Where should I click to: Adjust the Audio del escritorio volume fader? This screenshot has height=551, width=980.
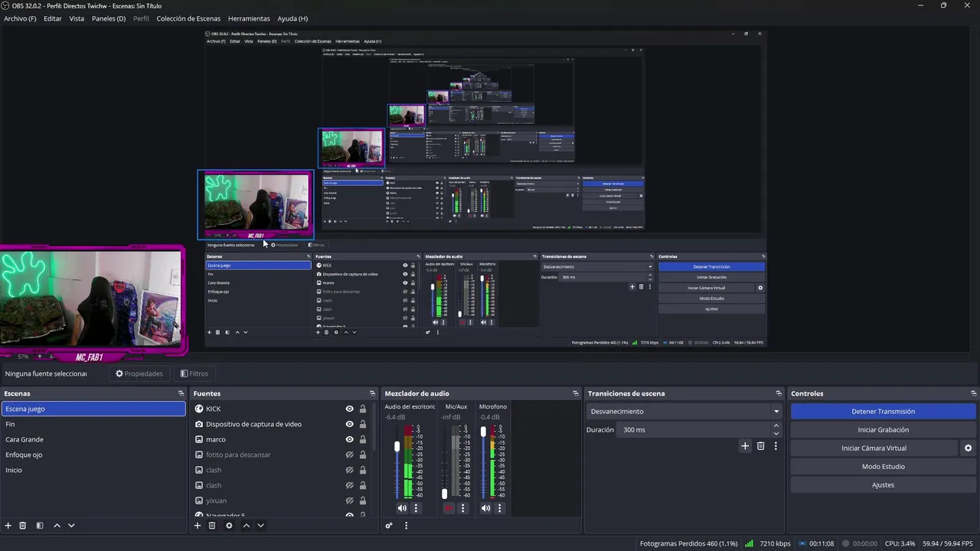[x=397, y=446]
